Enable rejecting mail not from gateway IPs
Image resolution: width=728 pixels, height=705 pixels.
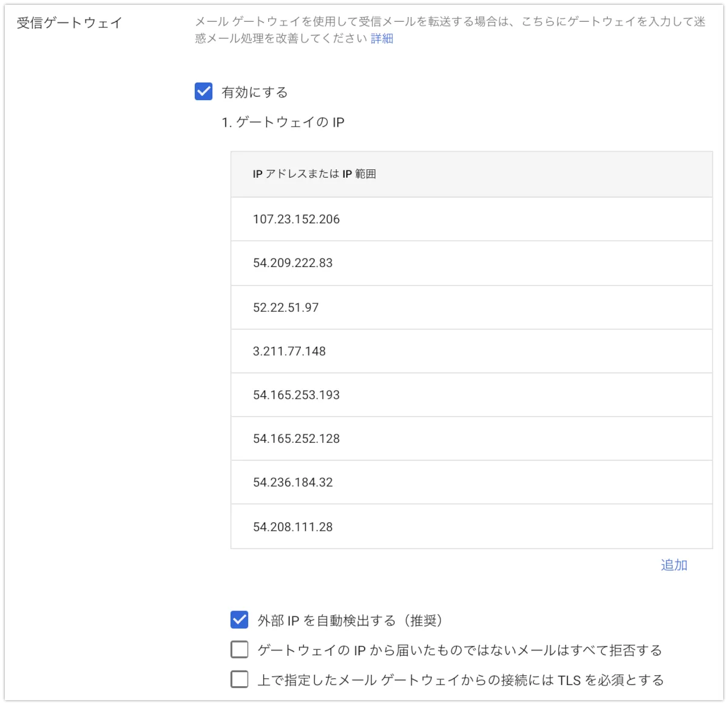[240, 650]
